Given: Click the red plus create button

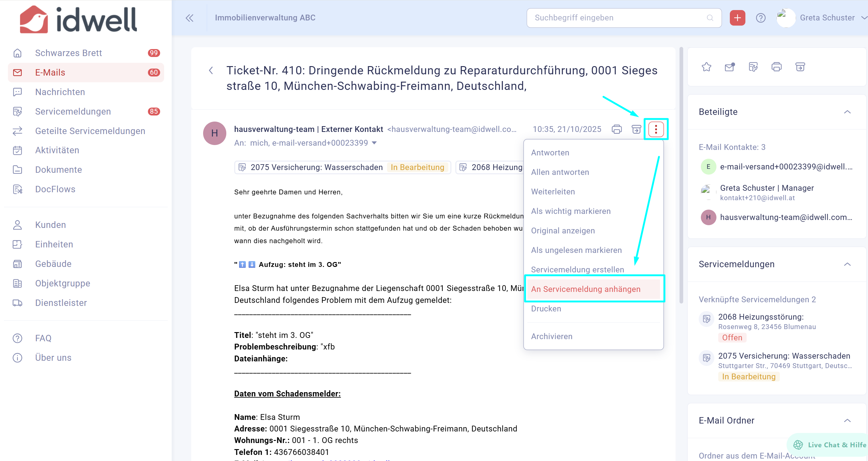Looking at the screenshot, I should [737, 18].
